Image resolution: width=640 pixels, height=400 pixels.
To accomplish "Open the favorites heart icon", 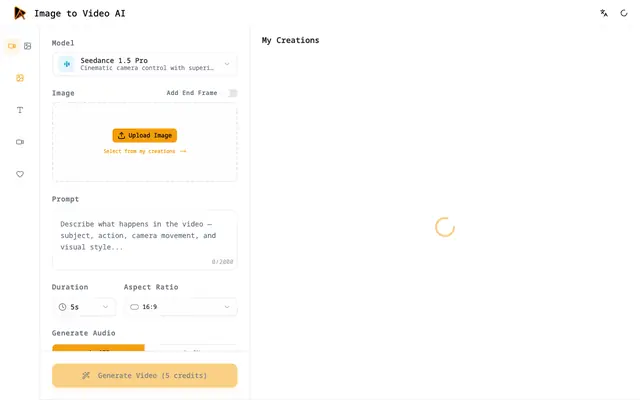I will [20, 174].
